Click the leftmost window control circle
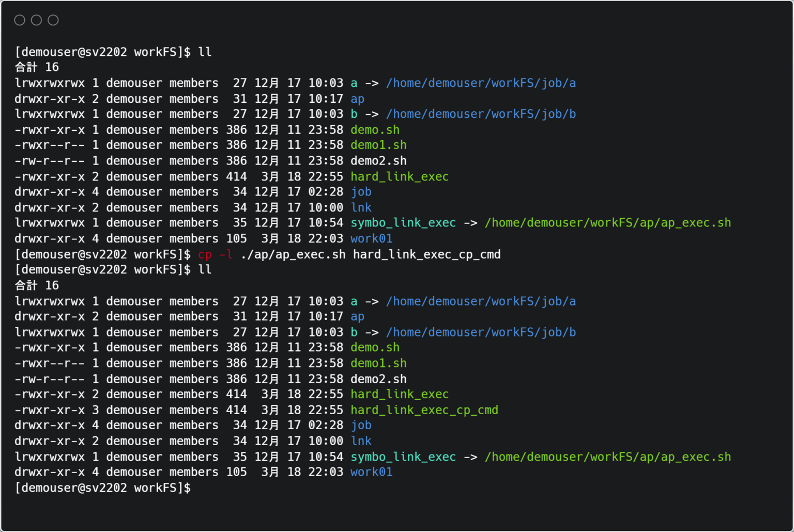The image size is (794, 532). (x=20, y=20)
